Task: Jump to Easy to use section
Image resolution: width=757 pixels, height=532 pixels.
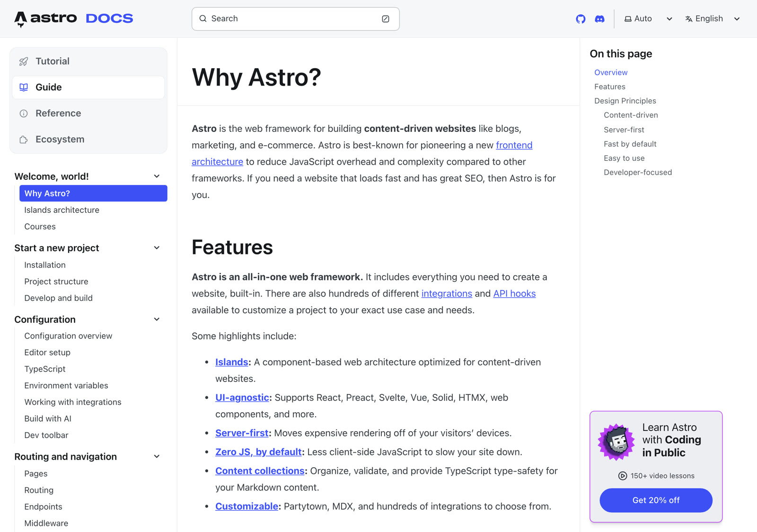Action: [624, 158]
